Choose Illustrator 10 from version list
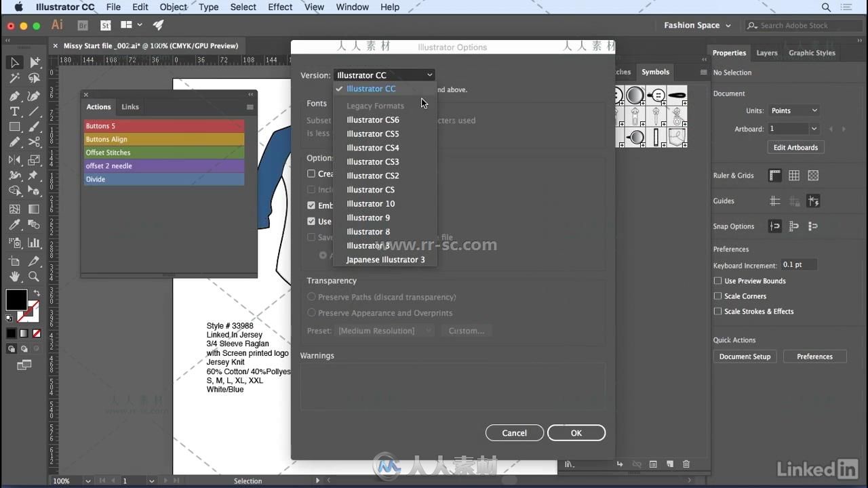Screen dimensions: 868x488 pyautogui.click(x=371, y=204)
